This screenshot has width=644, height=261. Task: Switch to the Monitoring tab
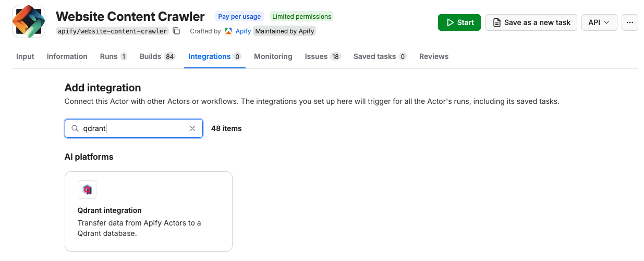(x=273, y=56)
